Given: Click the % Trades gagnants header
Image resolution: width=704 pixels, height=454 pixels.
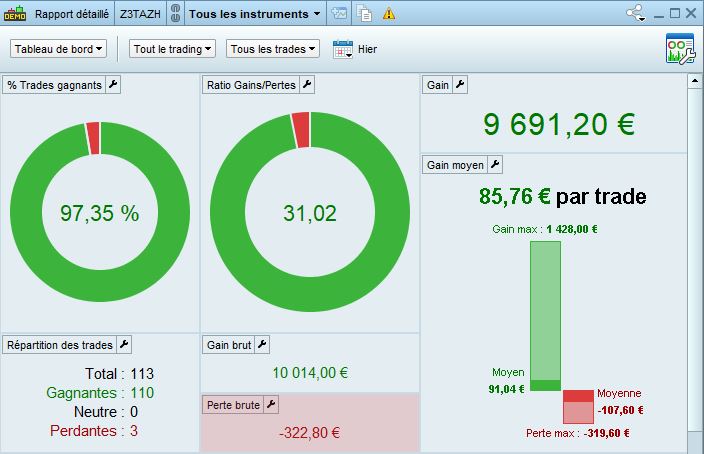Looking at the screenshot, I should click(x=54, y=85).
